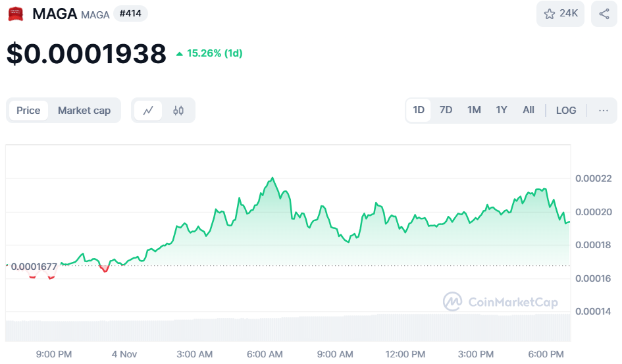
Task: Click the 0.0001677 opening price label
Action: point(34,267)
